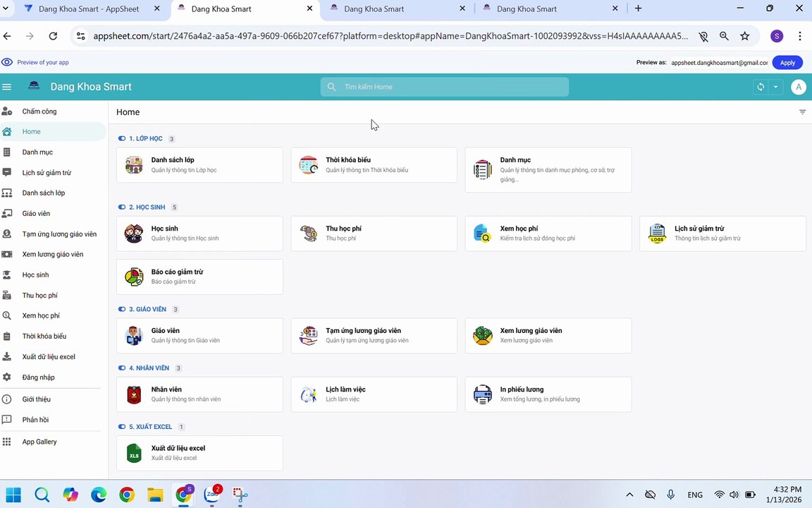Click the Xem học phí sidebar magnifier icon

(x=7, y=315)
